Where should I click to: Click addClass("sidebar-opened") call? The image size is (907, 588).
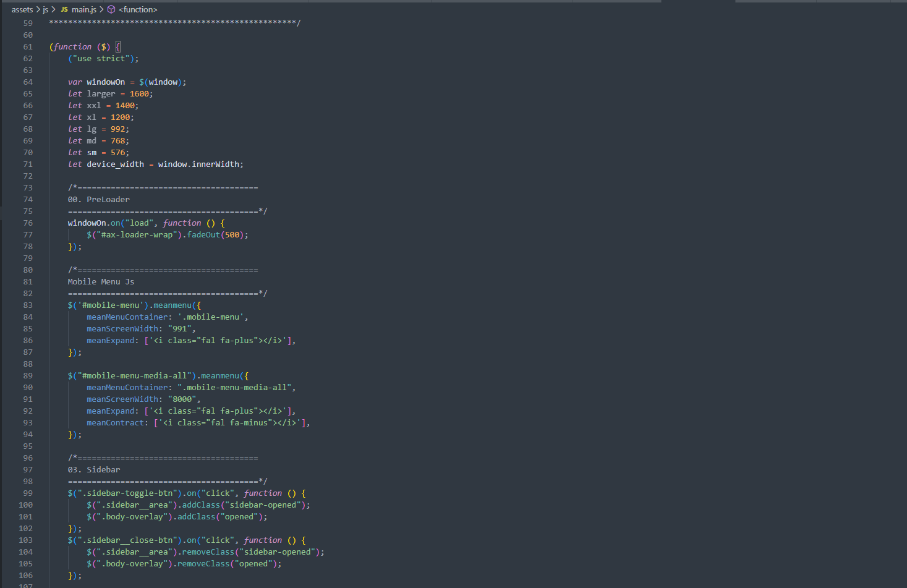244,505
